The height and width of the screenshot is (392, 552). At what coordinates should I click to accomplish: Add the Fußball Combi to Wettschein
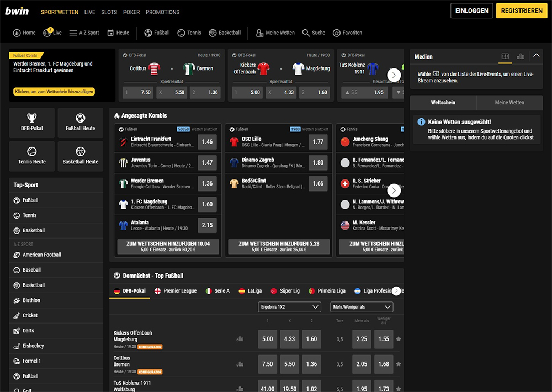(x=54, y=92)
